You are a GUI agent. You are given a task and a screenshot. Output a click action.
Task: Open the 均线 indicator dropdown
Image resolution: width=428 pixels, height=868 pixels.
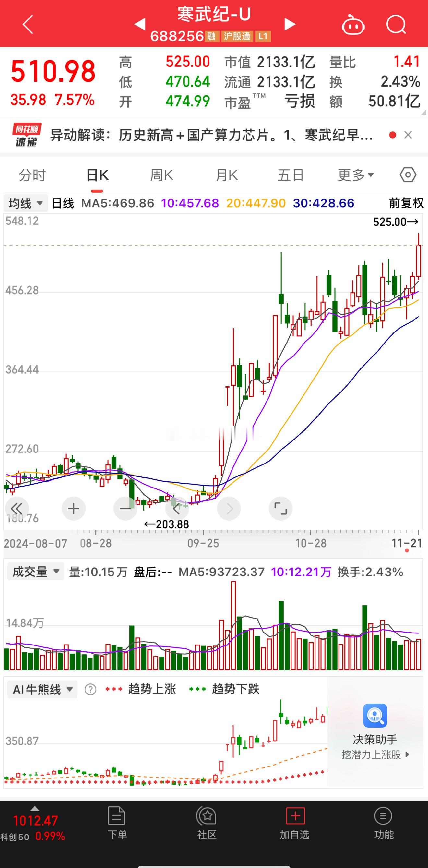pyautogui.click(x=26, y=203)
